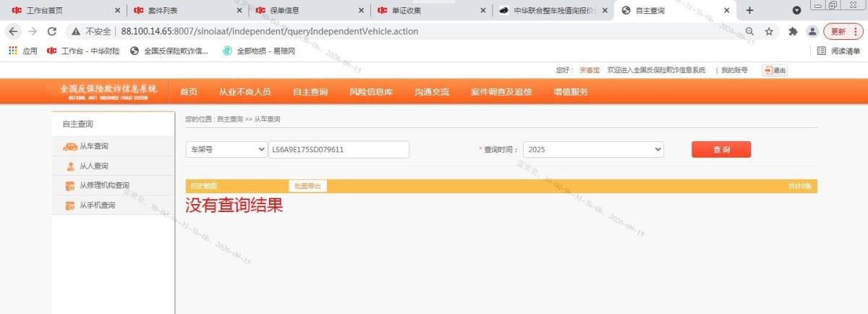Select 从人查询 in the sidebar
This screenshot has width=868, height=314.
click(x=93, y=166)
